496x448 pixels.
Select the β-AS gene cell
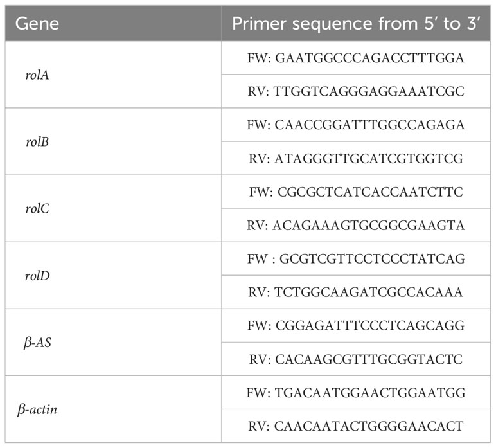[113, 343]
